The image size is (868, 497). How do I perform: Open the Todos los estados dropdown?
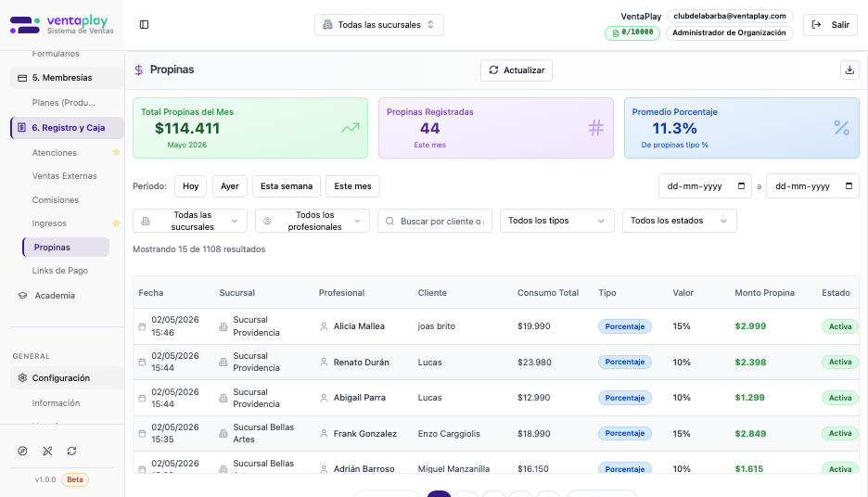pos(679,221)
